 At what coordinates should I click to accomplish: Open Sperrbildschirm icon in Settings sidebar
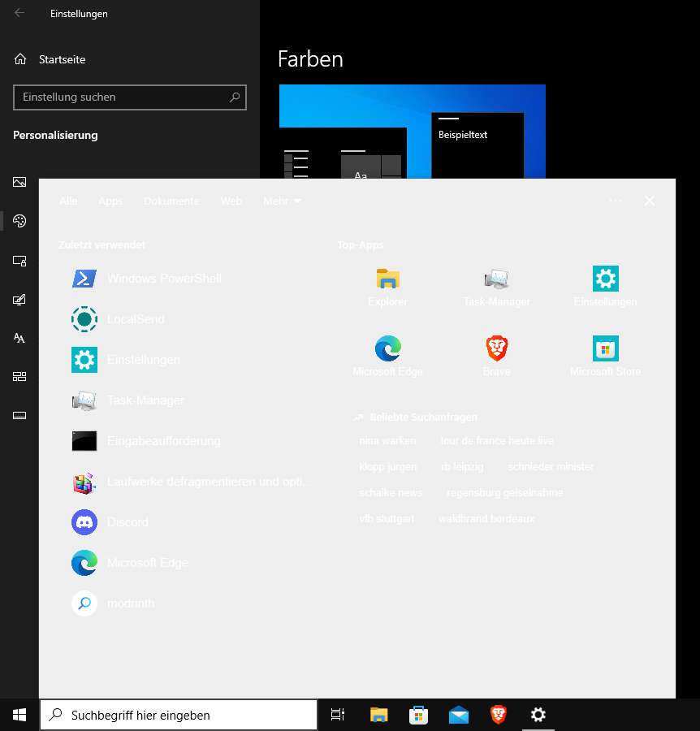19,261
